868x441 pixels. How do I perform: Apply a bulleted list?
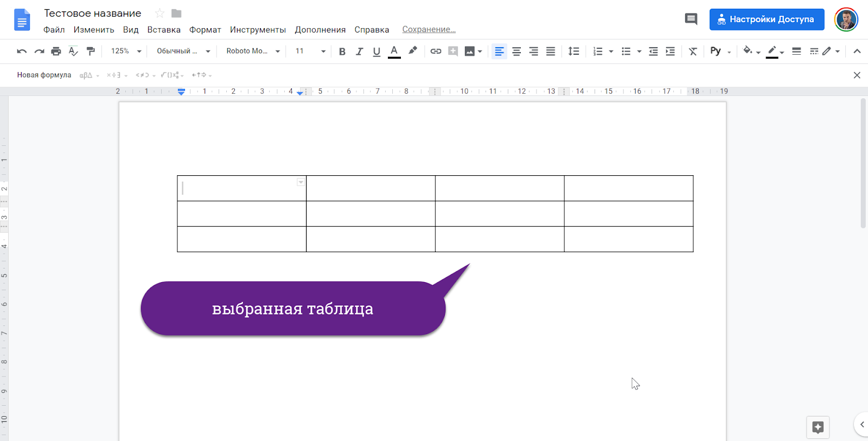[x=626, y=51]
